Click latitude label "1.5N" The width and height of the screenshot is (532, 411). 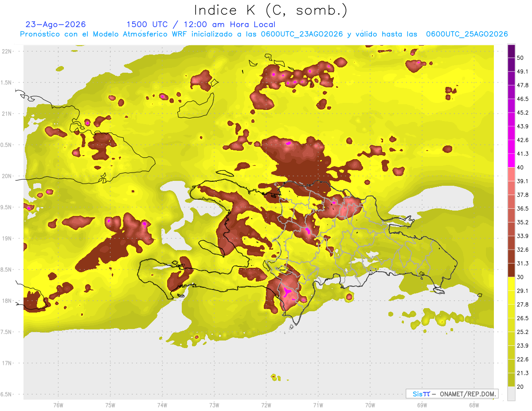7,82
